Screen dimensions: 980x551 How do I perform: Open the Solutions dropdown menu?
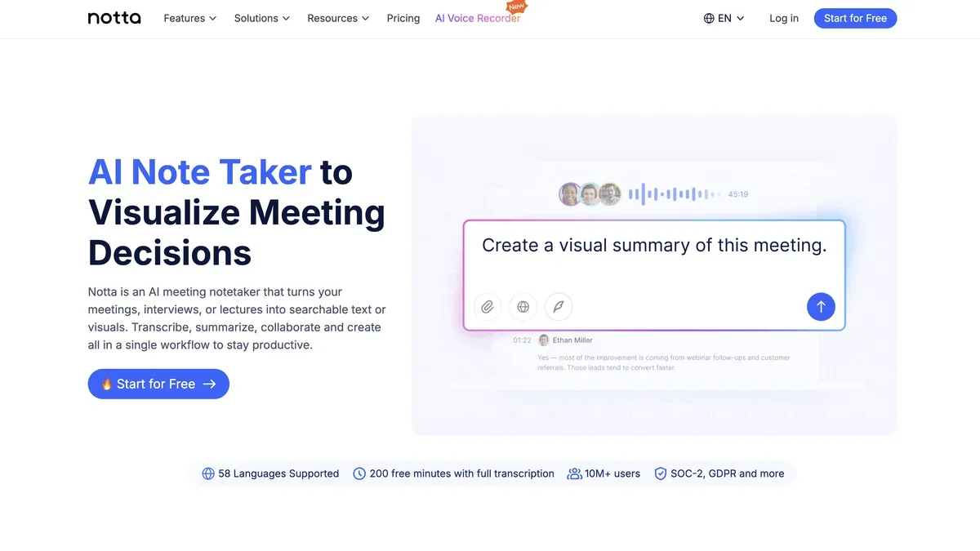(261, 18)
